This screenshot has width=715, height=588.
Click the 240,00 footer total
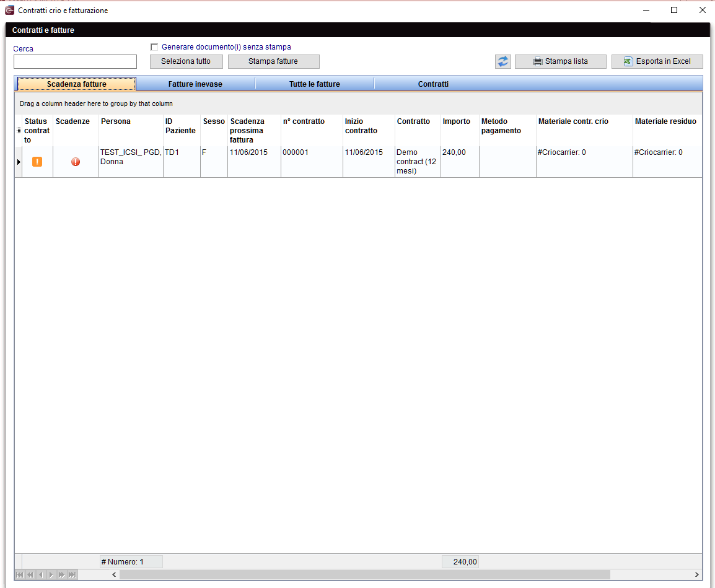tap(460, 561)
